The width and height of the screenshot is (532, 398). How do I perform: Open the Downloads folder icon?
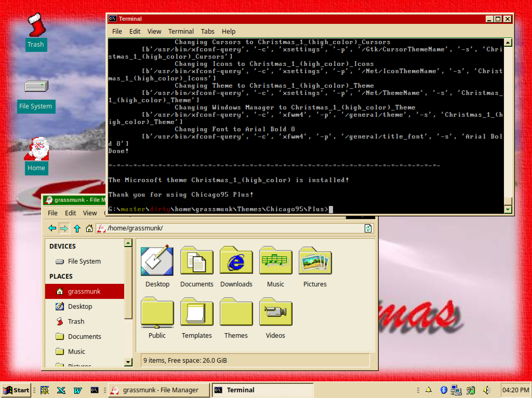236,260
